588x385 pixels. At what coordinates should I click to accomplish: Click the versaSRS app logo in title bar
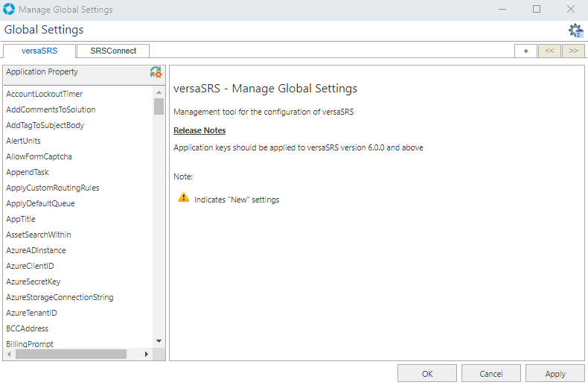[x=9, y=9]
